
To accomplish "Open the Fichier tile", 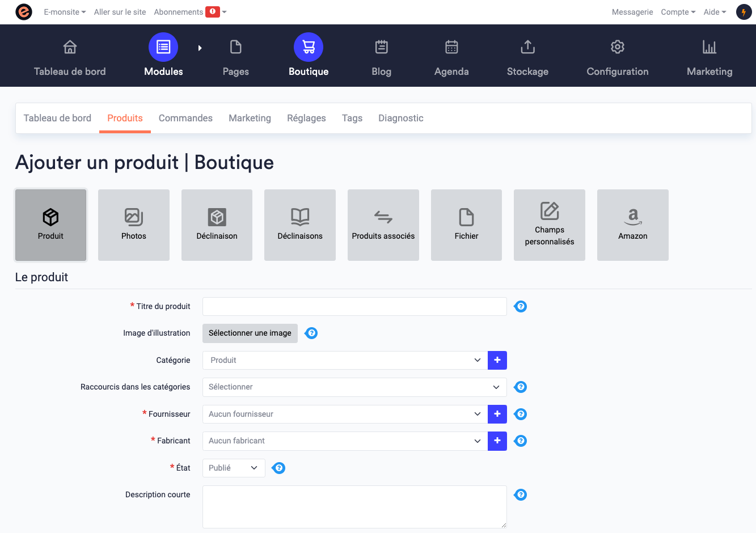I will pos(466,225).
